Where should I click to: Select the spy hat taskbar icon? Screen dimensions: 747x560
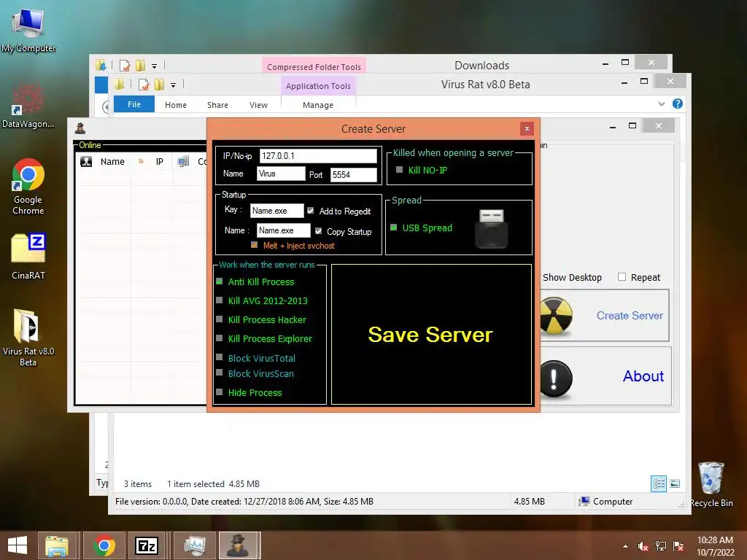(x=238, y=545)
